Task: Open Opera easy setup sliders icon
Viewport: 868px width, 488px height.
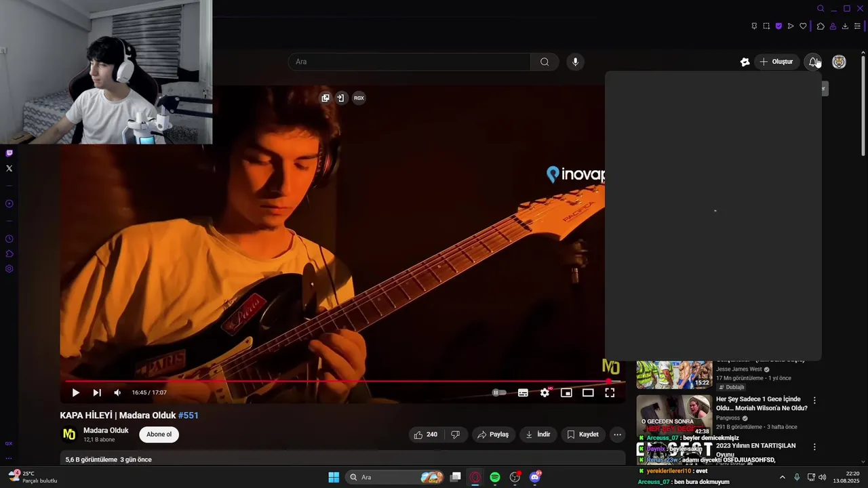Action: tap(857, 26)
